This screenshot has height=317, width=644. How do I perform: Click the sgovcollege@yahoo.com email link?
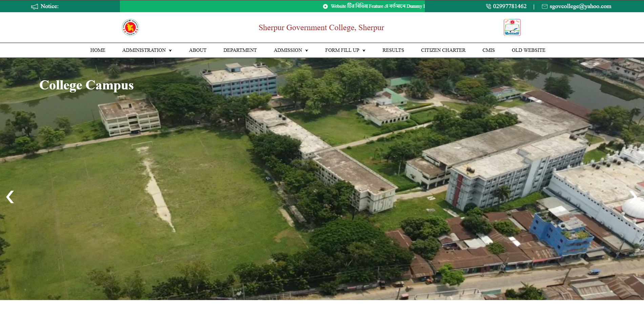(580, 6)
